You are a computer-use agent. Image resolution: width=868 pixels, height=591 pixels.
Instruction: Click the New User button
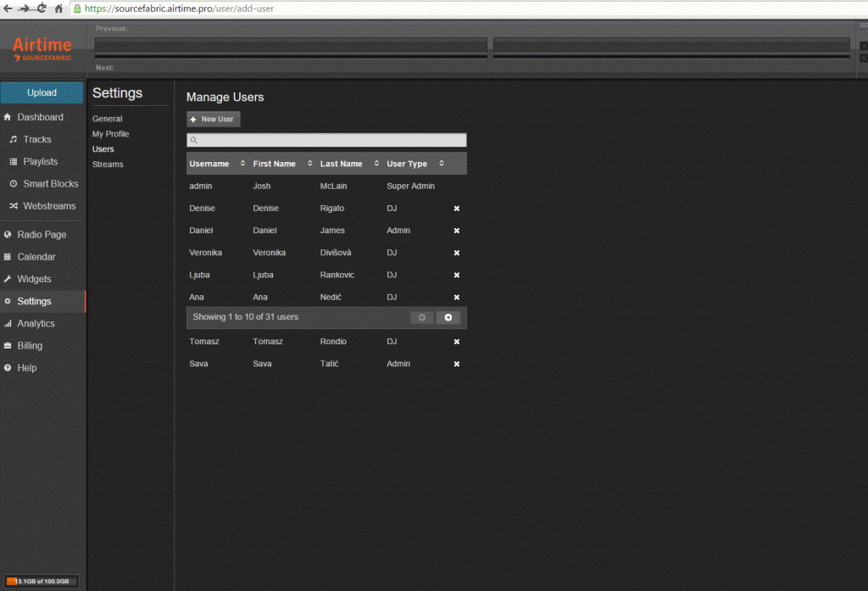pos(213,119)
